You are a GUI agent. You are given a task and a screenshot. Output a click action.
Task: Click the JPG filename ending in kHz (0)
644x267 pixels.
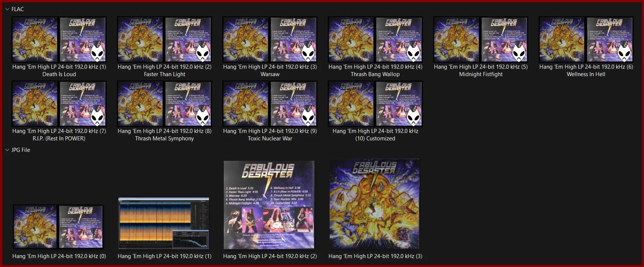59,256
